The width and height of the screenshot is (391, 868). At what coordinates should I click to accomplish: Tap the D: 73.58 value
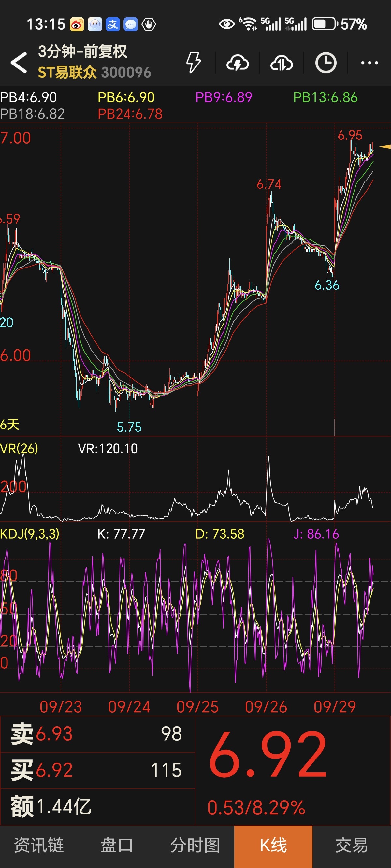click(x=220, y=534)
